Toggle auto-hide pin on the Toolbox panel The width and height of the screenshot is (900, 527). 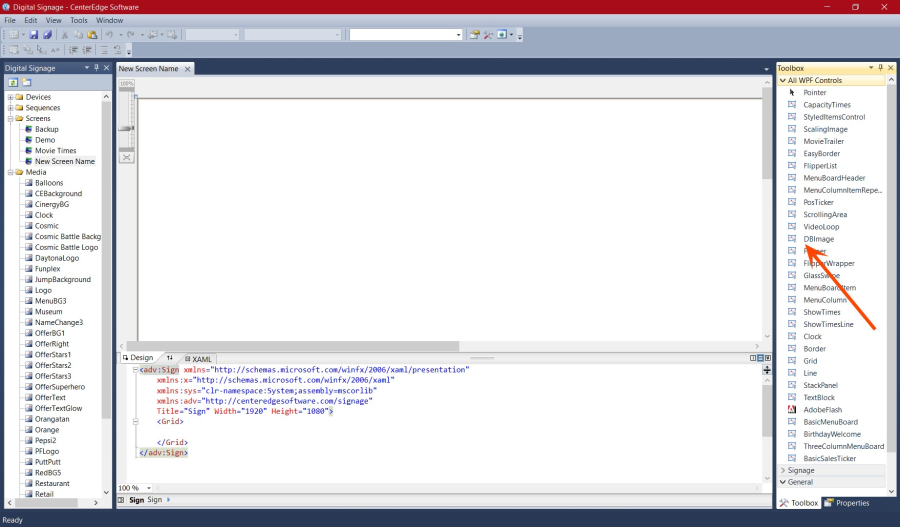(880, 68)
